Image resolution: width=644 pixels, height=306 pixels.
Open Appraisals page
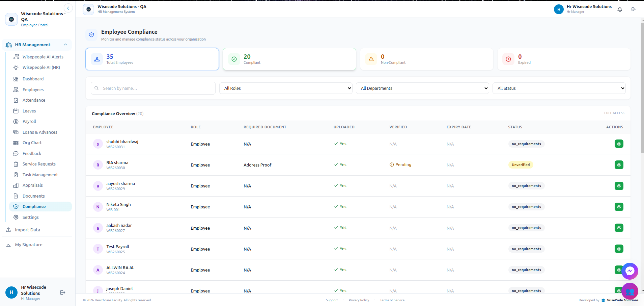[40, 185]
